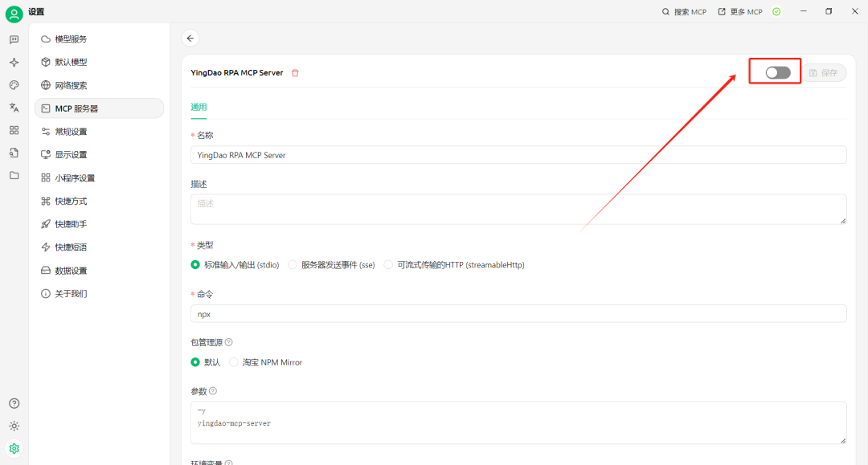The image size is (868, 465).
Task: Click the 包管理源 help icon
Action: (228, 342)
